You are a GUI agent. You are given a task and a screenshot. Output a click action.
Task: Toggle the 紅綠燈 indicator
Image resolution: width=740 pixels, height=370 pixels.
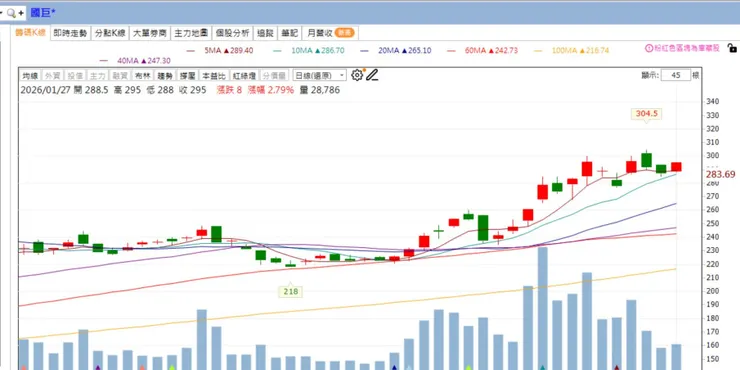pyautogui.click(x=244, y=76)
